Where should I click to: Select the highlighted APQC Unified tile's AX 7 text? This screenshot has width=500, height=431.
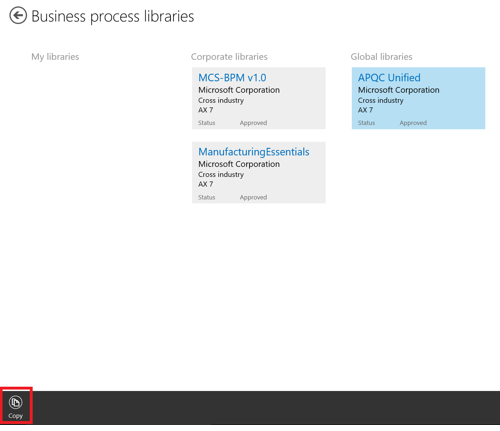click(365, 110)
